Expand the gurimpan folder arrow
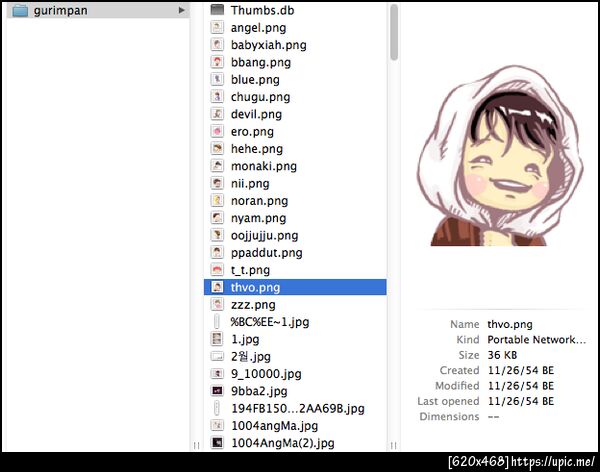The image size is (600, 472). tap(181, 10)
